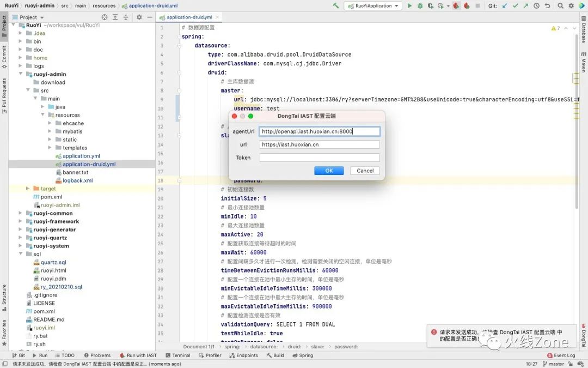The height and width of the screenshot is (368, 588).
Task: Toggle fold marker at line 3 datasource
Action: [x=179, y=45]
